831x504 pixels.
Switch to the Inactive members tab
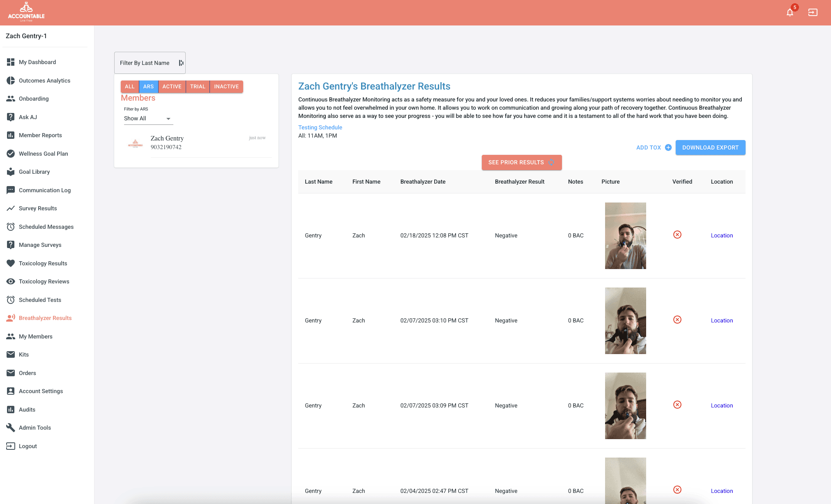[226, 87]
